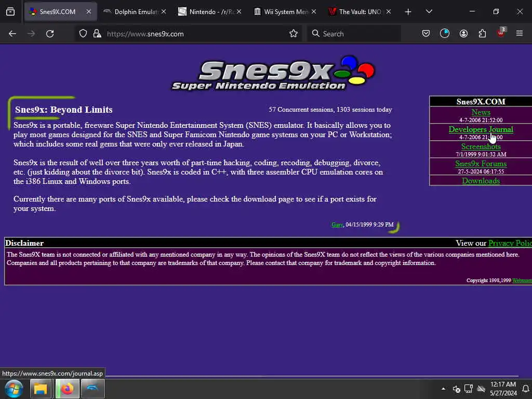This screenshot has height=399, width=532.
Task: Click the browser Back arrow
Action: [12, 34]
